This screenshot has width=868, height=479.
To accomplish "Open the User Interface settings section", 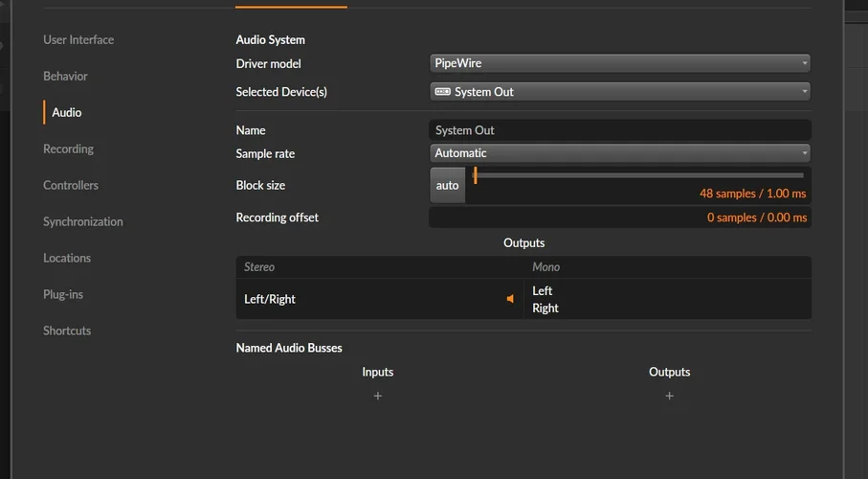I will click(x=78, y=40).
